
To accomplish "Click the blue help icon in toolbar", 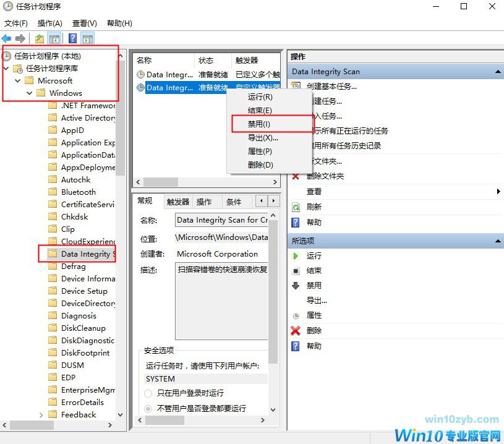I will coord(72,38).
